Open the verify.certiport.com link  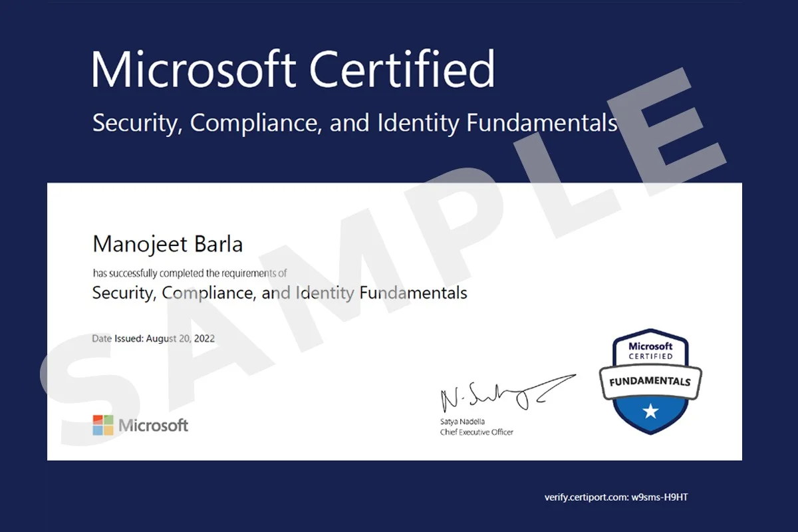(586, 497)
